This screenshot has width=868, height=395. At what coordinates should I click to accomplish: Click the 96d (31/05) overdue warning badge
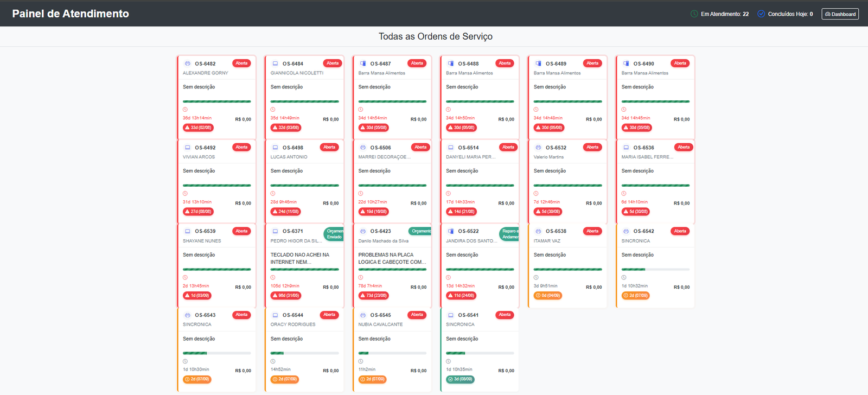286,296
